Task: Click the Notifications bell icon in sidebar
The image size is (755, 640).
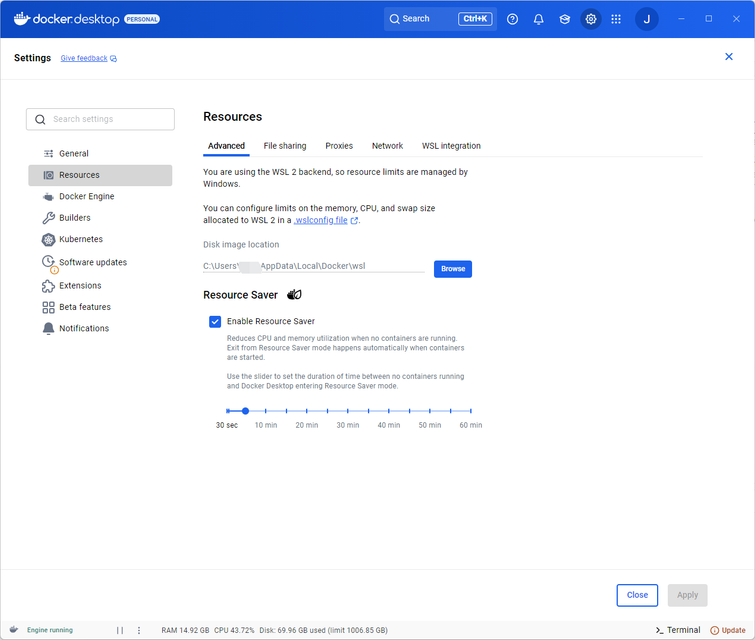Action: [48, 328]
